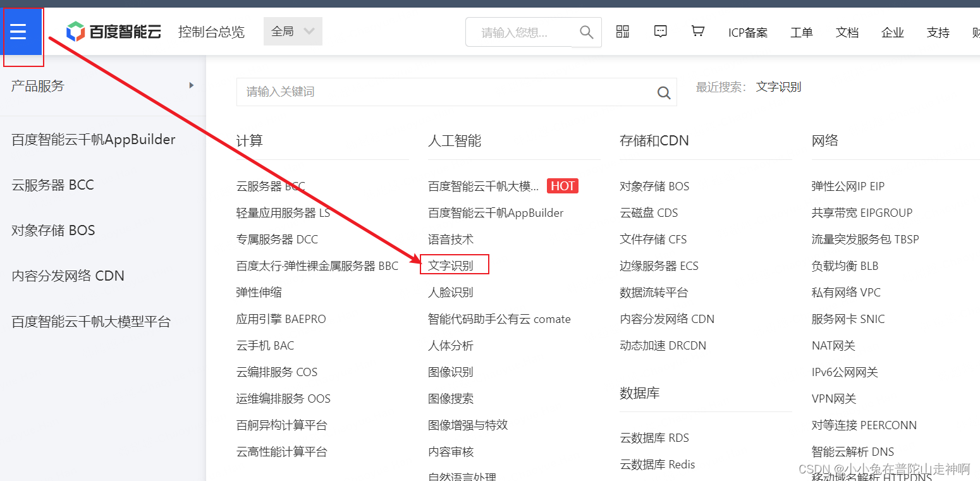Open 负载均衡 BLB
Screen dimensions: 980x481
click(x=845, y=266)
